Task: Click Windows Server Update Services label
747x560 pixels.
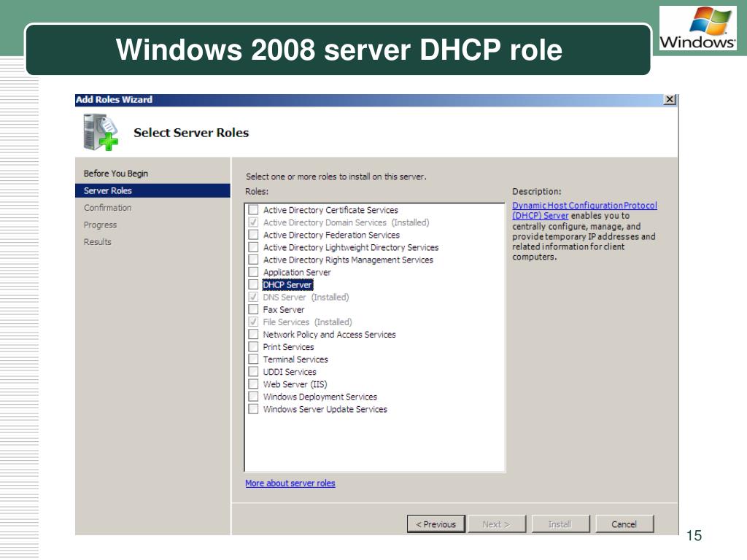Action: click(x=325, y=408)
